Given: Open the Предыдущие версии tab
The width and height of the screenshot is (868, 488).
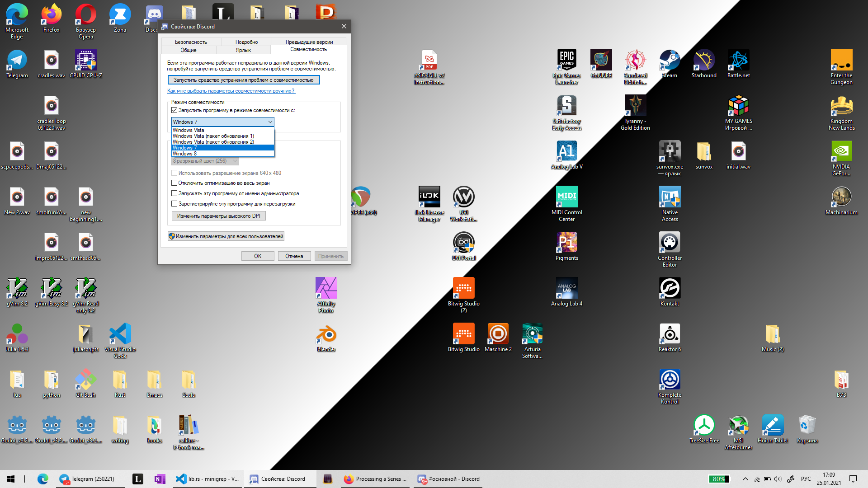Looking at the screenshot, I should (x=309, y=42).
